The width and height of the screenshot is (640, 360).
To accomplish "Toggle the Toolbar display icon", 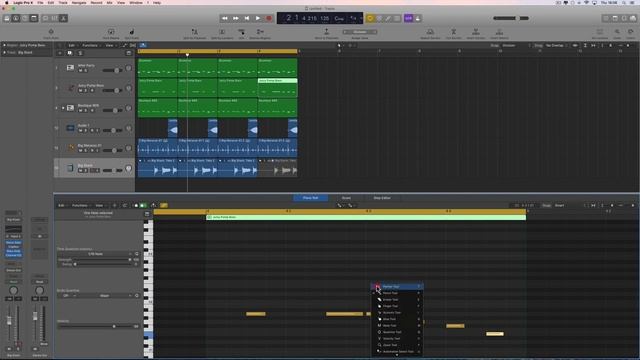I will (x=34, y=18).
